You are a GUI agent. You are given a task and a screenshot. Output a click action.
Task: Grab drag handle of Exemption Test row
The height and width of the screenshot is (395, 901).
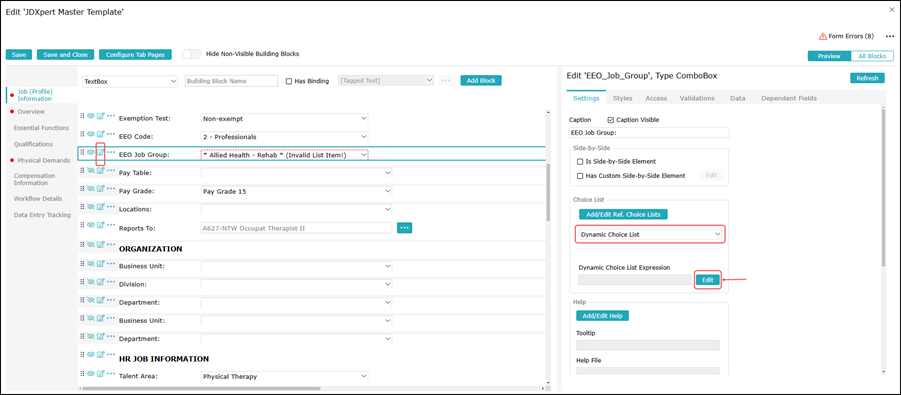82,117
